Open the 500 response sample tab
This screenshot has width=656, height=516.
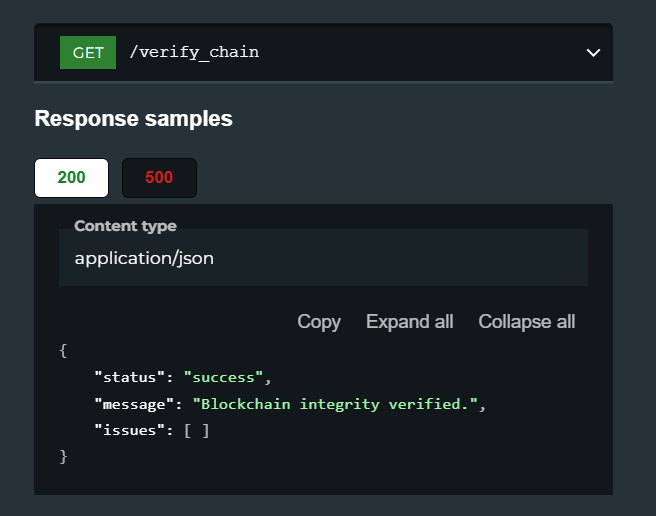click(x=159, y=177)
